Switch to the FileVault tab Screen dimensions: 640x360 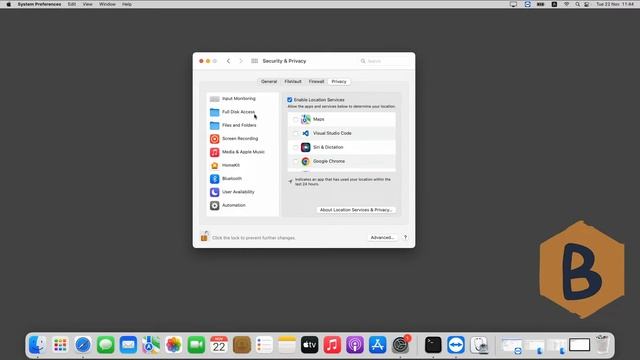coord(293,82)
